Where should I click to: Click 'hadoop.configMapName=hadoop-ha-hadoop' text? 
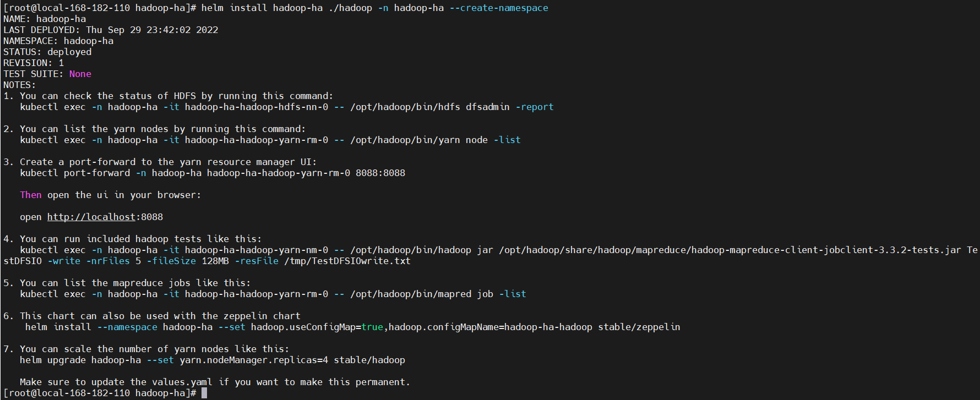[x=491, y=327]
